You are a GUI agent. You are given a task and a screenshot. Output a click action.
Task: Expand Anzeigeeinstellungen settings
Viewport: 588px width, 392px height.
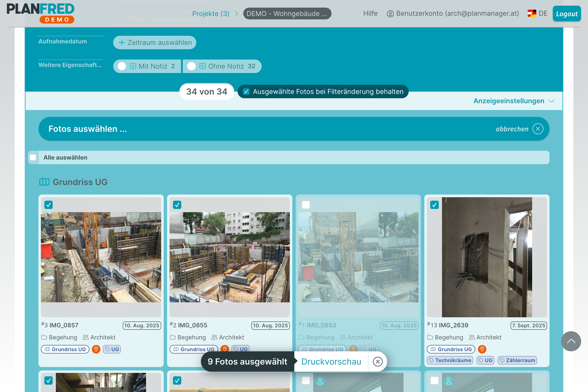coord(514,101)
